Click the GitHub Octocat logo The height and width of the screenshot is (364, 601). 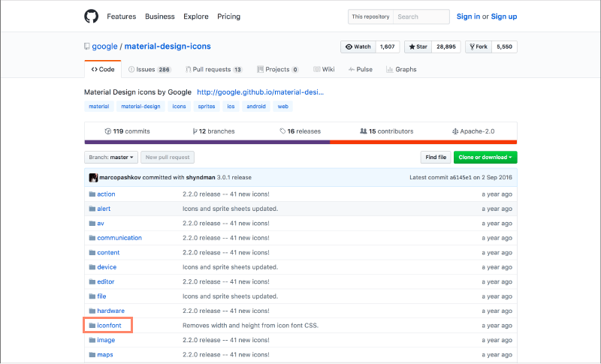(x=91, y=17)
